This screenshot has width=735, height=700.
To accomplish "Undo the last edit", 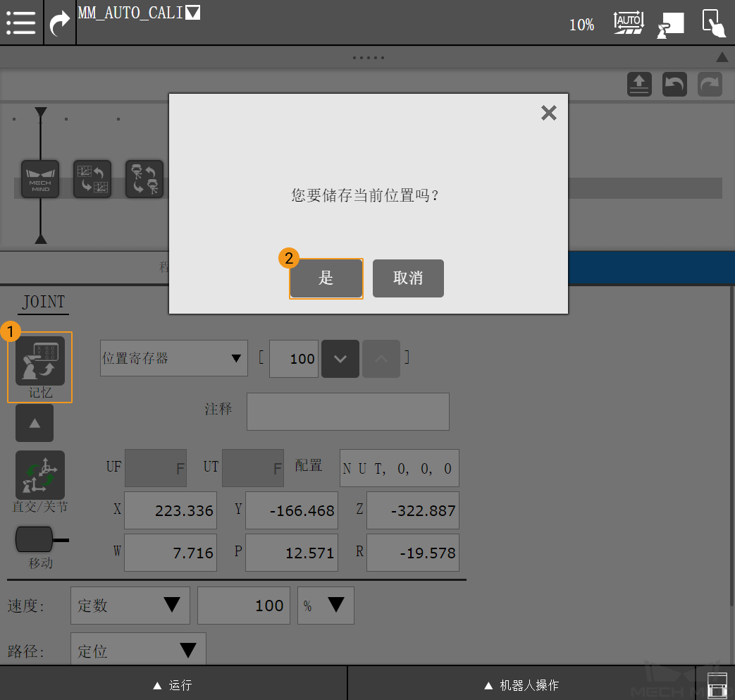I will pyautogui.click(x=674, y=85).
